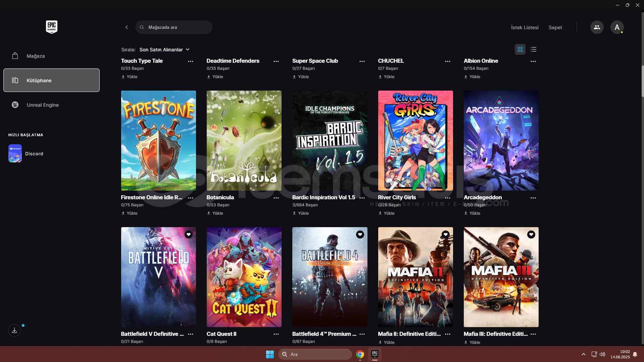
Task: Open options for Touch Type Tale
Action: [190, 61]
